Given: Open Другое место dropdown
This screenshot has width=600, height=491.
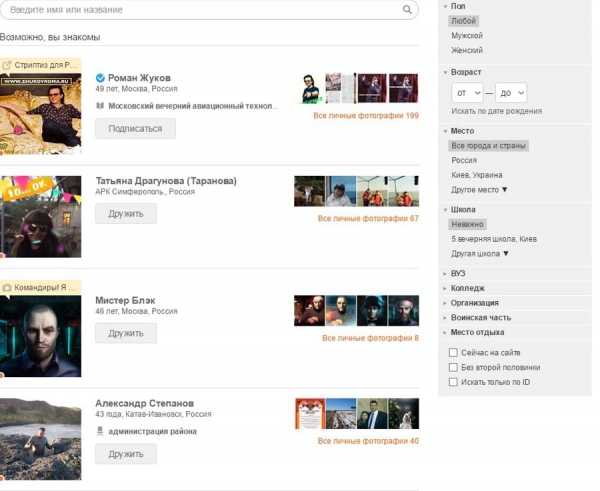Looking at the screenshot, I should click(479, 190).
